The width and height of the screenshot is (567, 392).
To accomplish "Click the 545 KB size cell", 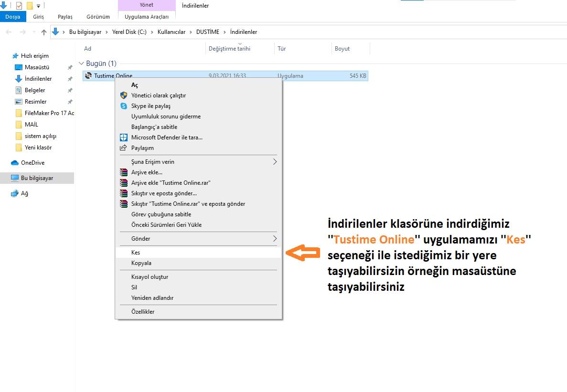I will click(x=358, y=76).
